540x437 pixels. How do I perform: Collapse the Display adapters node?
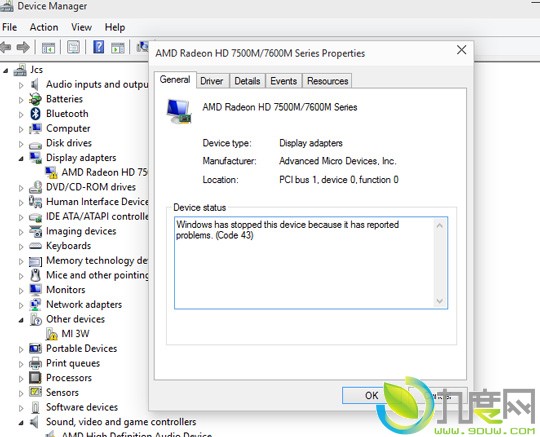point(21,159)
